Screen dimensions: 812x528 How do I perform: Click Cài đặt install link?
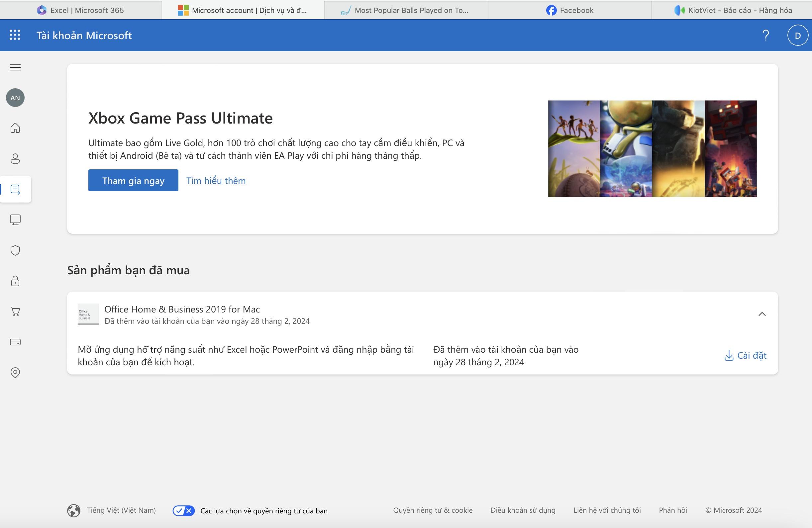click(745, 355)
